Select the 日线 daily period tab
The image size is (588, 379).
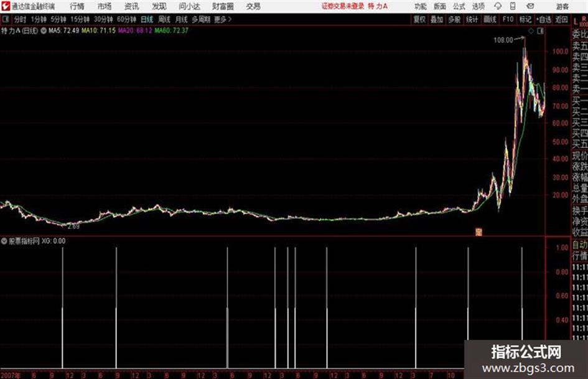pos(147,19)
